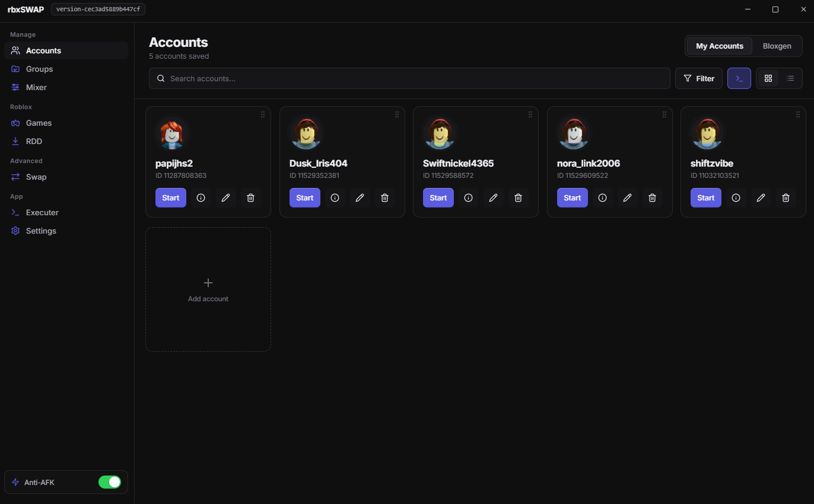Delete the shiftzvibe account
Image resolution: width=814 pixels, height=504 pixels.
pyautogui.click(x=786, y=198)
